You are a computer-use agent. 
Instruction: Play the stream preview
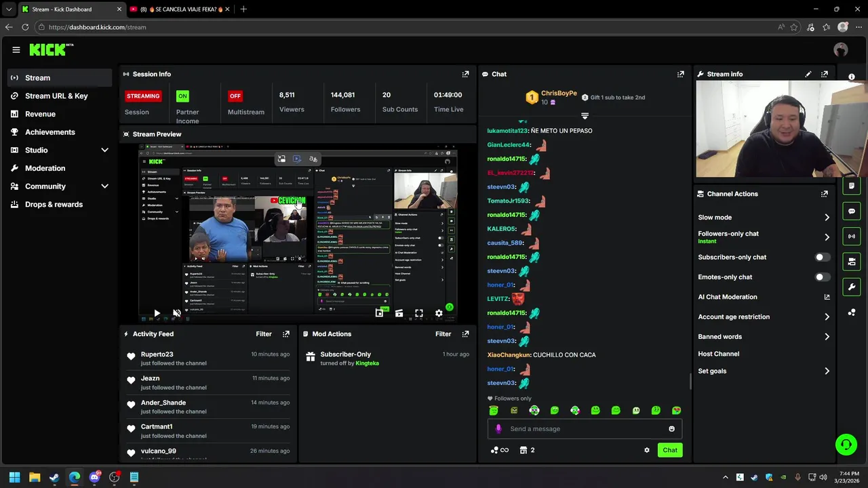click(x=157, y=313)
